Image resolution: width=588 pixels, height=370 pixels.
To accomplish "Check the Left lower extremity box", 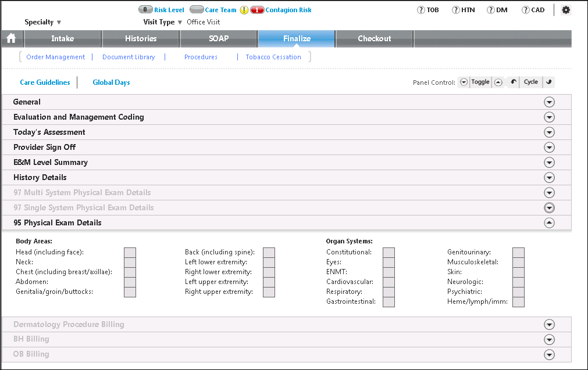I will [x=269, y=262].
